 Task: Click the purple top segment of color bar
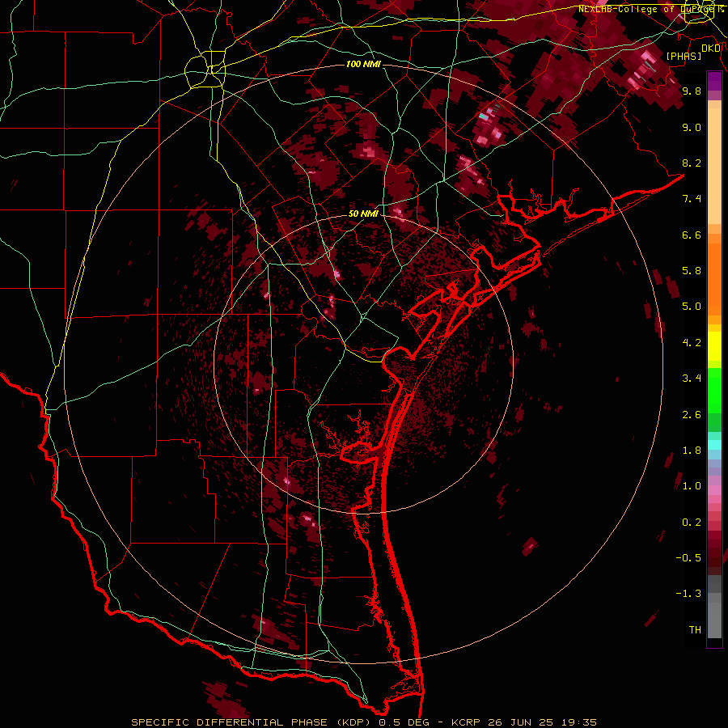pos(714,81)
